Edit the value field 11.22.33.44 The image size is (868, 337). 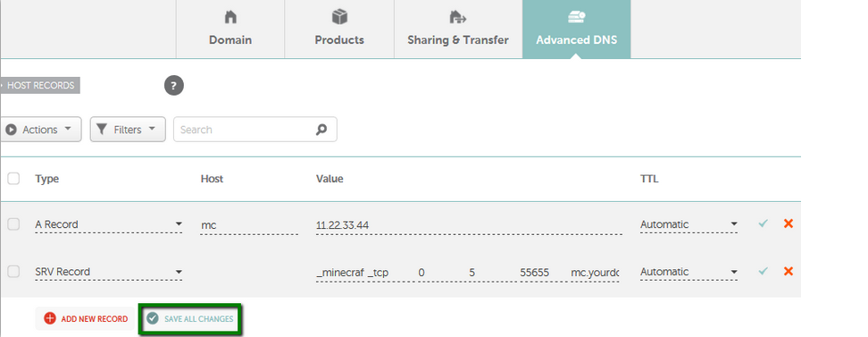(x=469, y=225)
